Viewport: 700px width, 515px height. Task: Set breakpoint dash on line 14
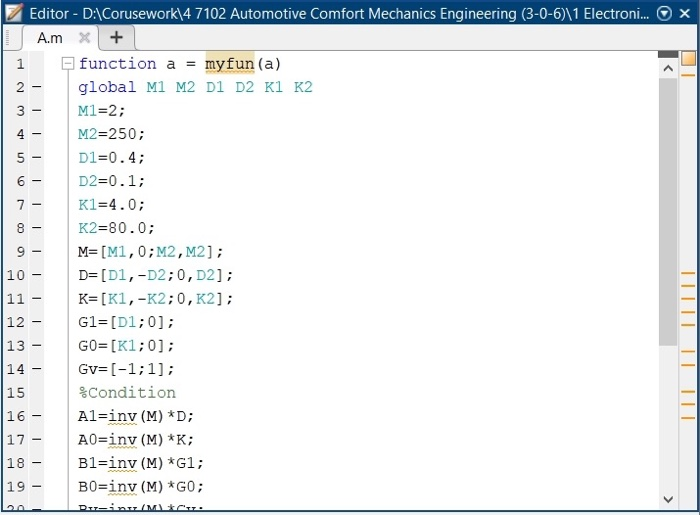(x=37, y=369)
